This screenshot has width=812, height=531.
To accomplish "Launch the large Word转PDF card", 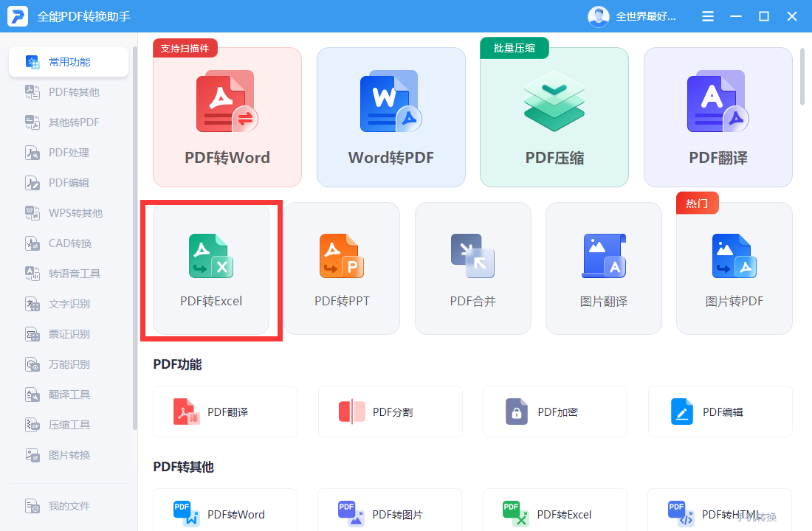I will pyautogui.click(x=391, y=117).
